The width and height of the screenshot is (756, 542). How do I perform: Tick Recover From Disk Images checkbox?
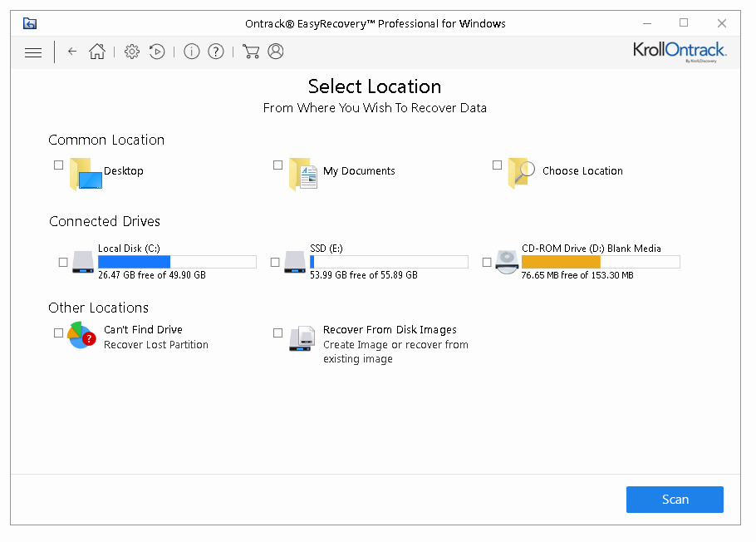(278, 333)
